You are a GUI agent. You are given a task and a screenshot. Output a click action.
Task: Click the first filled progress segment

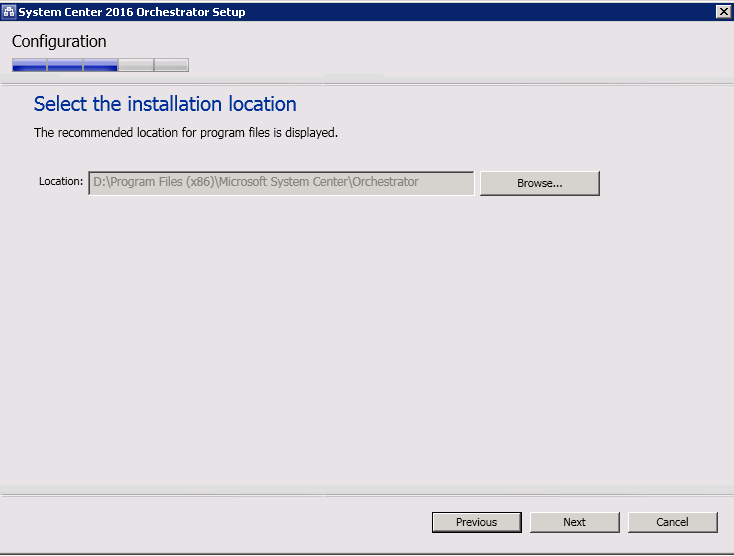pos(29,65)
